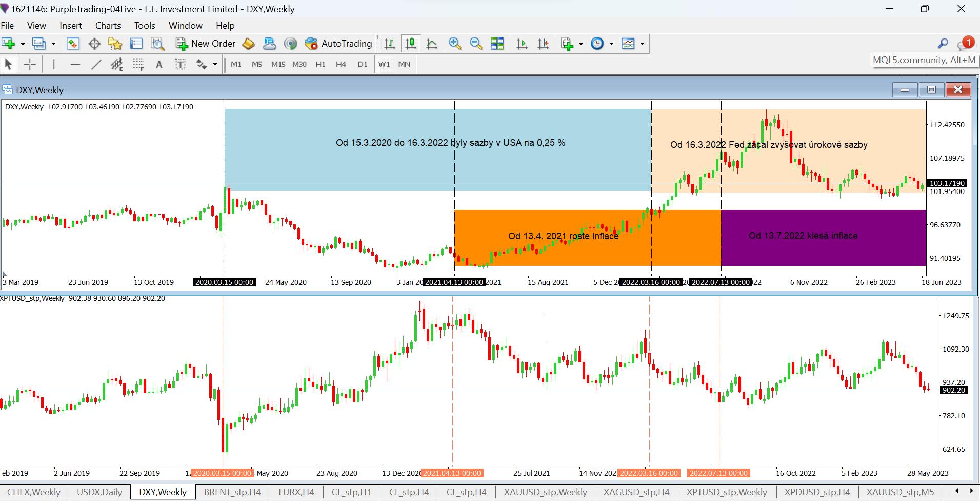Image resolution: width=980 pixels, height=501 pixels.
Task: Open MQL5 community notifications icon
Action: click(x=965, y=44)
